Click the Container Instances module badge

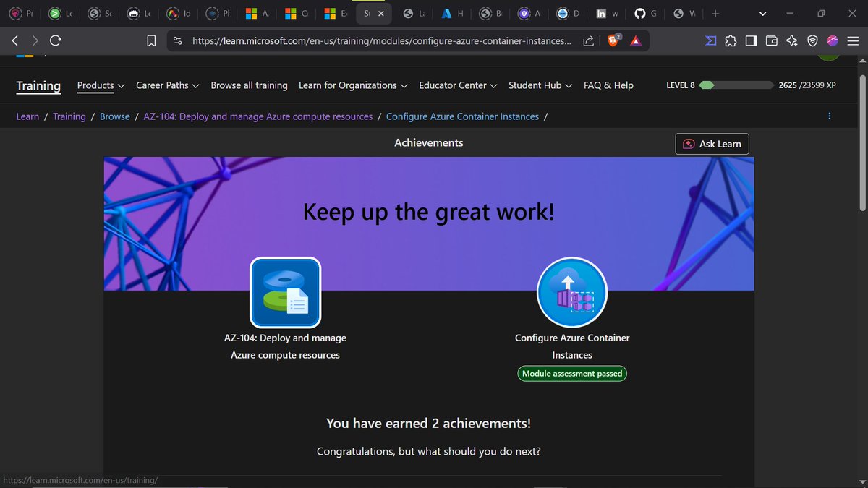pyautogui.click(x=572, y=292)
